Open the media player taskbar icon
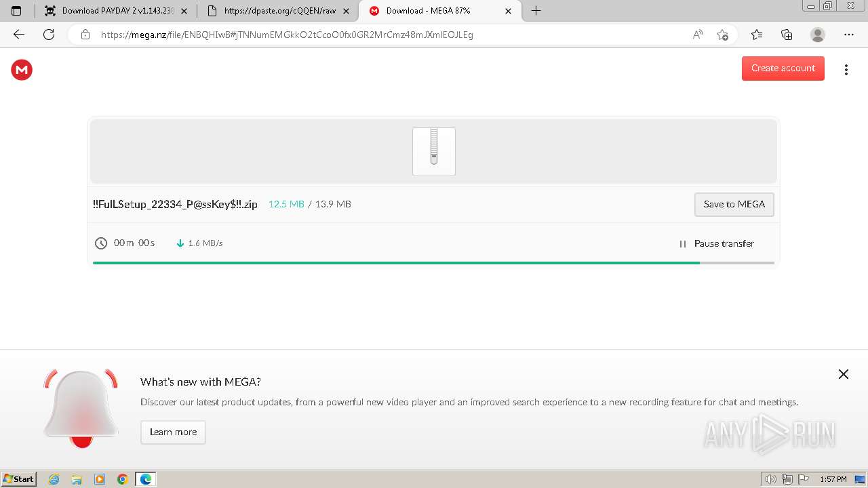Viewport: 868px width, 488px height. tap(100, 479)
